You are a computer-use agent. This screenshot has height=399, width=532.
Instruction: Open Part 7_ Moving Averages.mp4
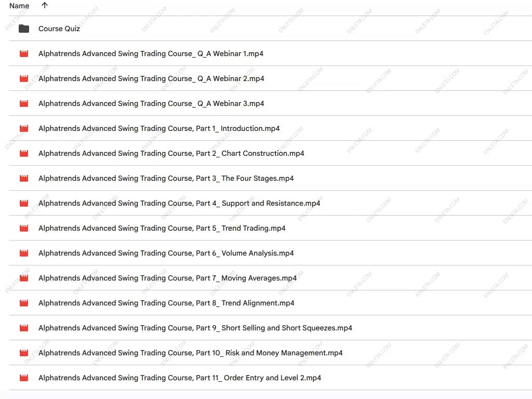click(167, 278)
